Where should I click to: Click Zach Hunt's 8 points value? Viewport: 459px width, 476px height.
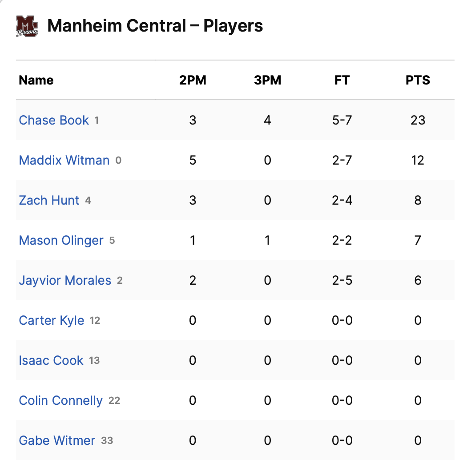pos(418,200)
